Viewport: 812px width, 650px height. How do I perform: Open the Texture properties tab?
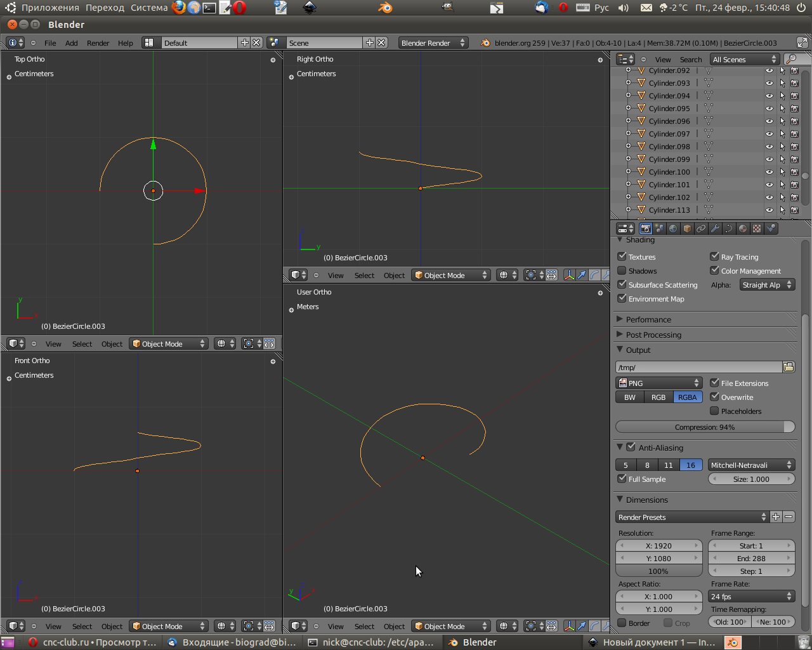757,229
